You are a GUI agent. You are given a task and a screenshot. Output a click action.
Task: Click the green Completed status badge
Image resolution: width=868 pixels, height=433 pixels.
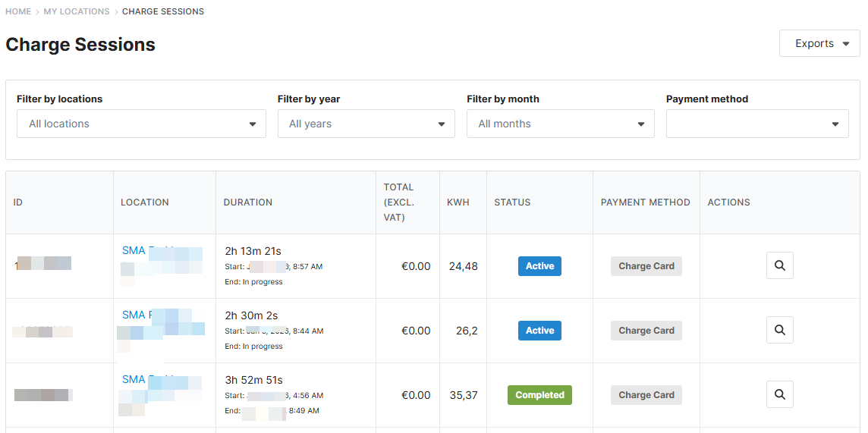coord(539,395)
